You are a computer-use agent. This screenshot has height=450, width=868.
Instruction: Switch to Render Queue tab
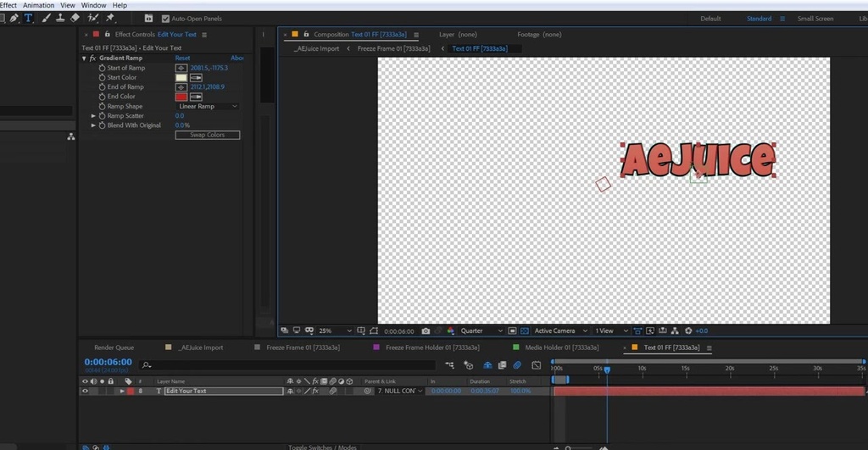(114, 347)
